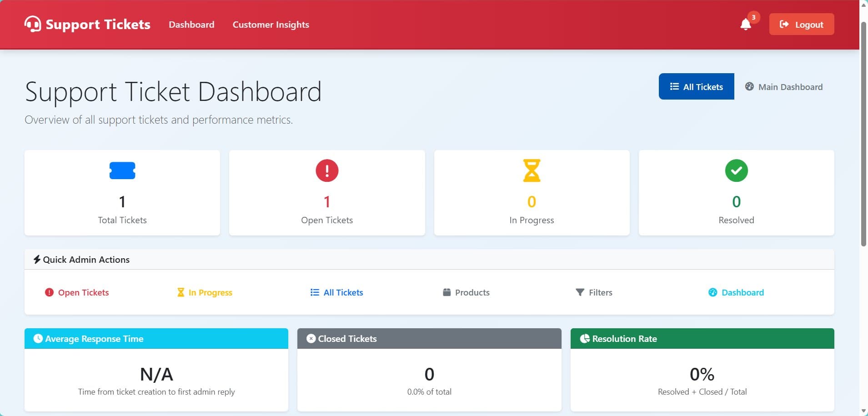Click the Resolution Rate card header
The image size is (868, 416).
702,338
